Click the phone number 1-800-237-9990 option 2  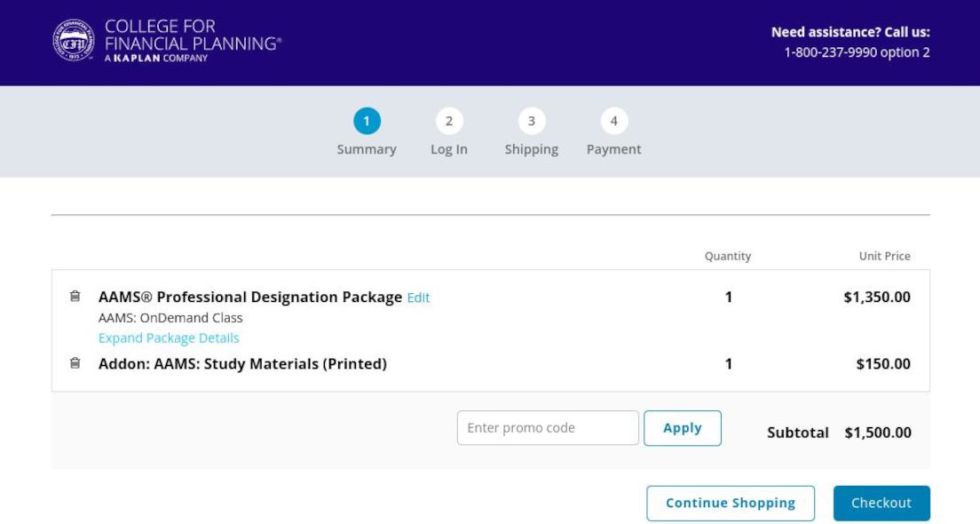point(857,52)
